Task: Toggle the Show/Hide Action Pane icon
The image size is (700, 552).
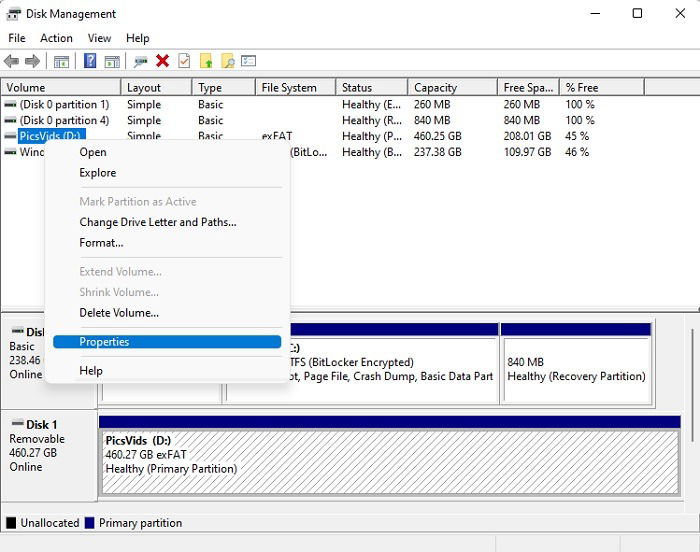Action: (x=112, y=61)
